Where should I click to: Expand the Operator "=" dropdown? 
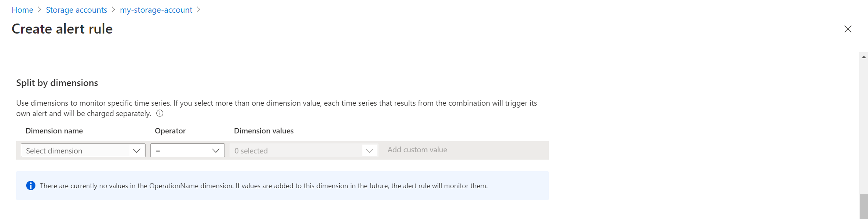tap(187, 151)
